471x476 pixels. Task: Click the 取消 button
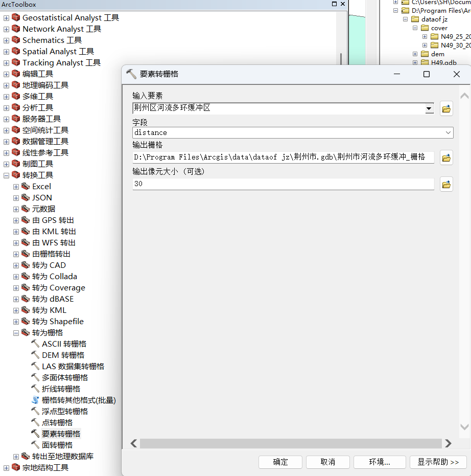pyautogui.click(x=328, y=462)
